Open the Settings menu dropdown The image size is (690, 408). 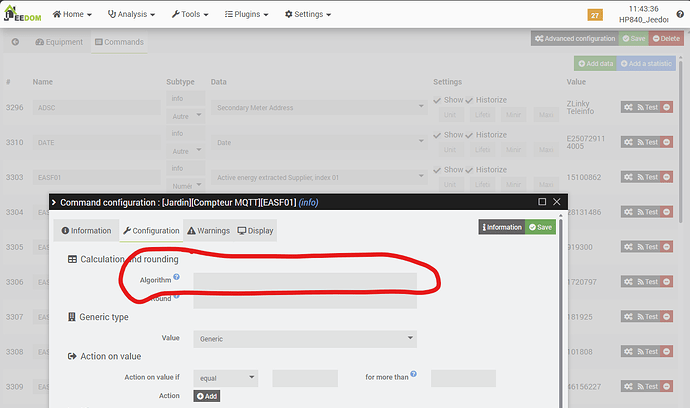(x=308, y=14)
